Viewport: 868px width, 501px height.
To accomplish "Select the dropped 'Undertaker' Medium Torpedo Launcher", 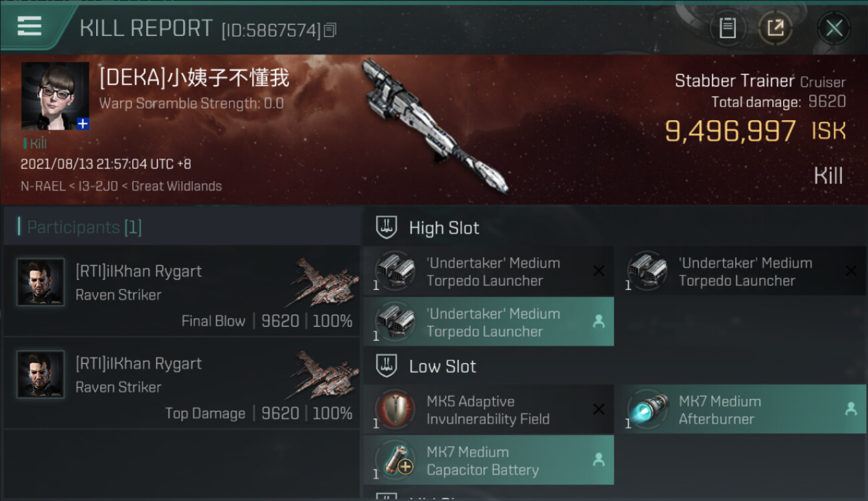I will click(x=488, y=322).
